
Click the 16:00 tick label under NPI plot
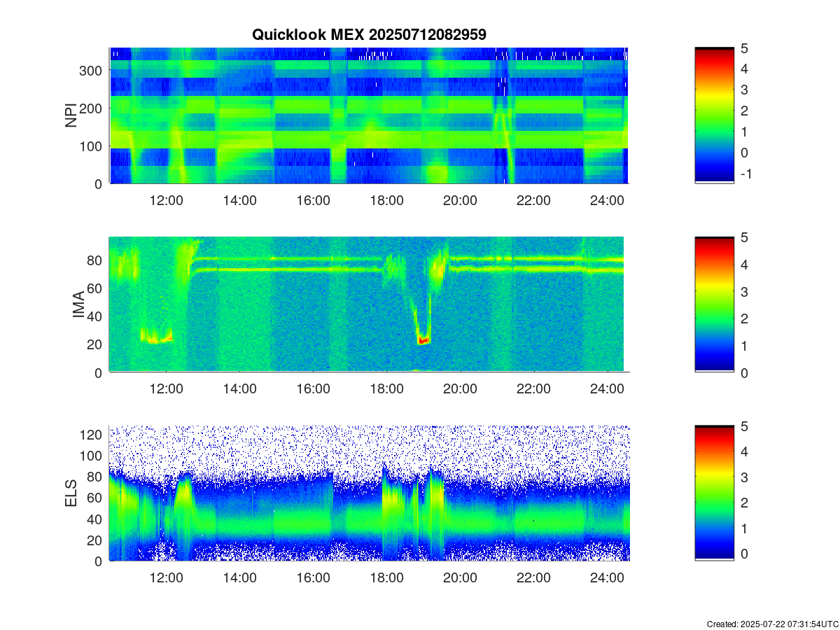coord(314,200)
